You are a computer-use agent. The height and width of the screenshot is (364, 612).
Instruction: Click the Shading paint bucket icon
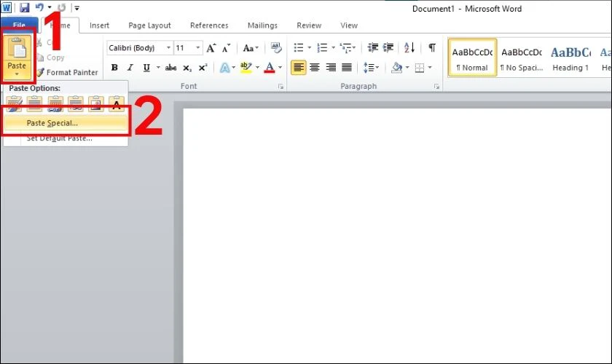click(x=397, y=68)
